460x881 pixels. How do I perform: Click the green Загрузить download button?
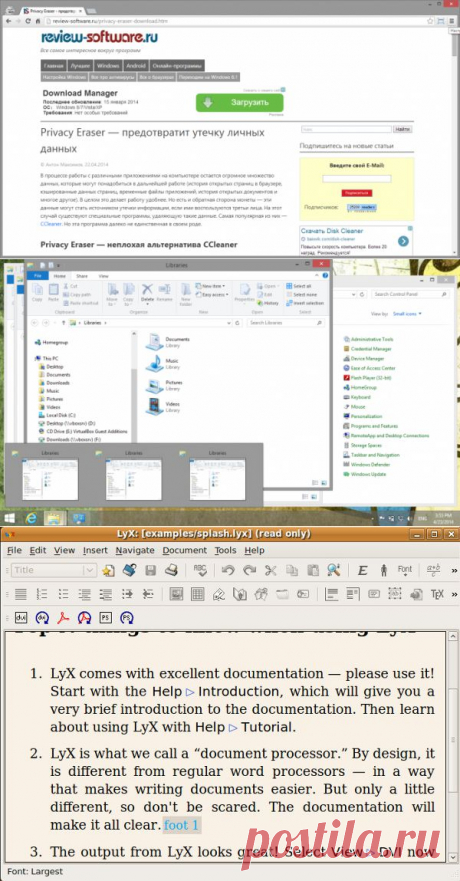(239, 103)
